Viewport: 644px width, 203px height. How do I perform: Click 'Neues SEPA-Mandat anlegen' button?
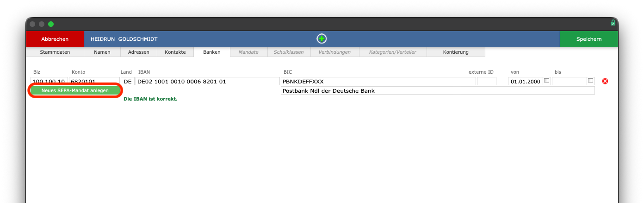[75, 91]
